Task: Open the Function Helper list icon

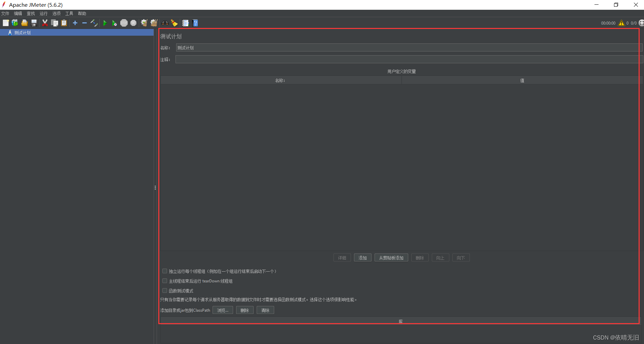Action: [x=186, y=23]
